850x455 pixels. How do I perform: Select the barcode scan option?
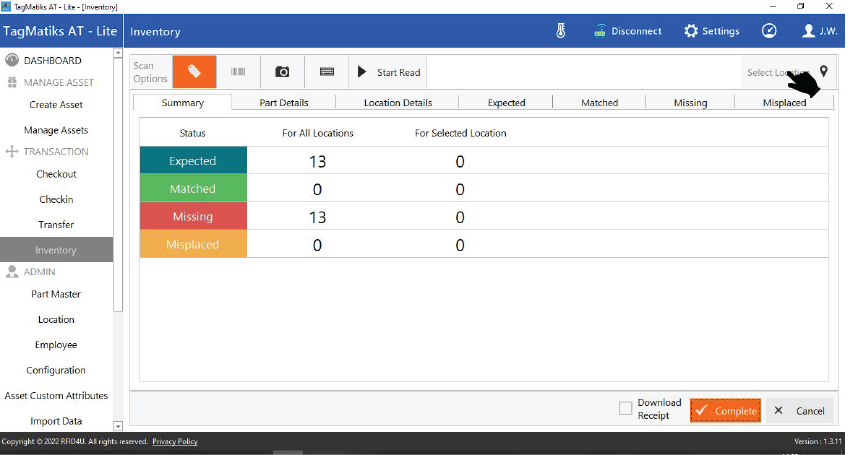(x=238, y=72)
